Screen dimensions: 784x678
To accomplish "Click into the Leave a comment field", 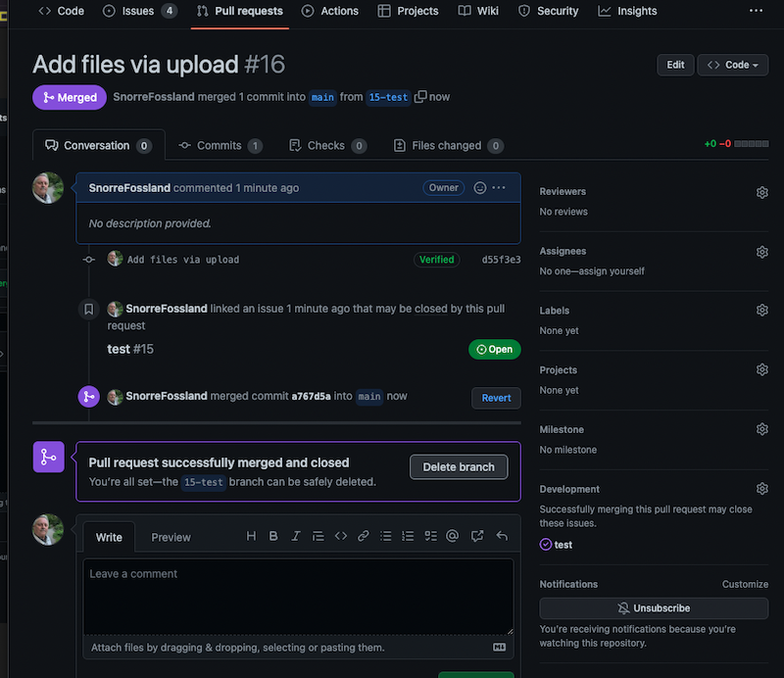I will click(299, 597).
